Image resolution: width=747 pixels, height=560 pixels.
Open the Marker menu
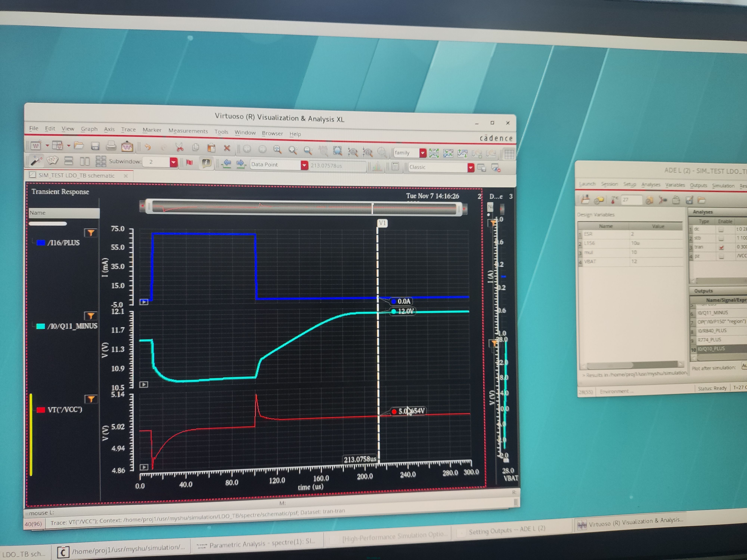tap(152, 130)
